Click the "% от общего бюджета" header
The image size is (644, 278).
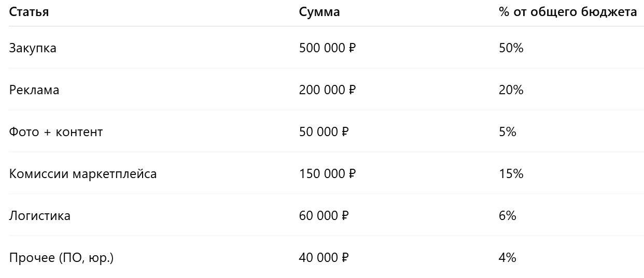[568, 12]
